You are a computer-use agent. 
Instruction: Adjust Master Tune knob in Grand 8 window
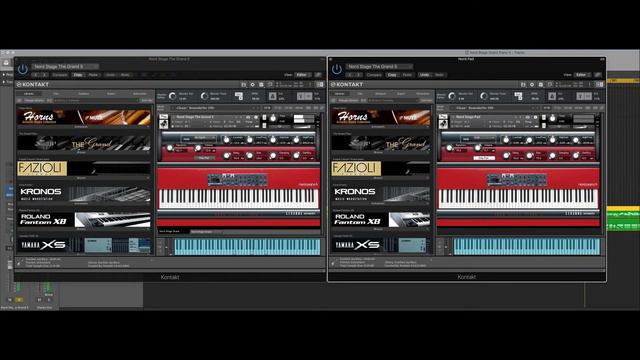[204, 96]
